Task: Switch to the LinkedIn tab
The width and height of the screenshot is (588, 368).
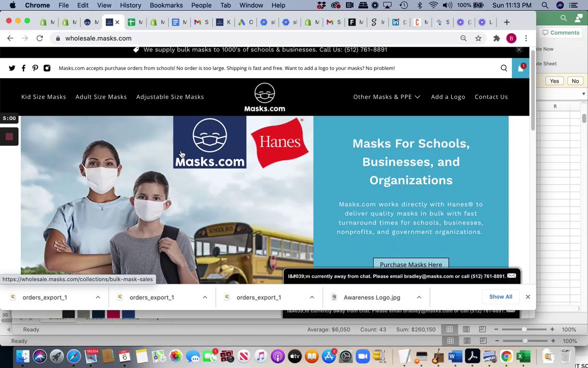Action: pos(399,22)
